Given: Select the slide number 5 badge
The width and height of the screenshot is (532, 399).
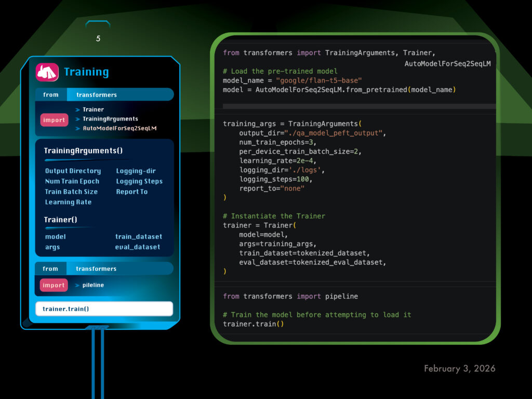Looking at the screenshot, I should [98, 39].
